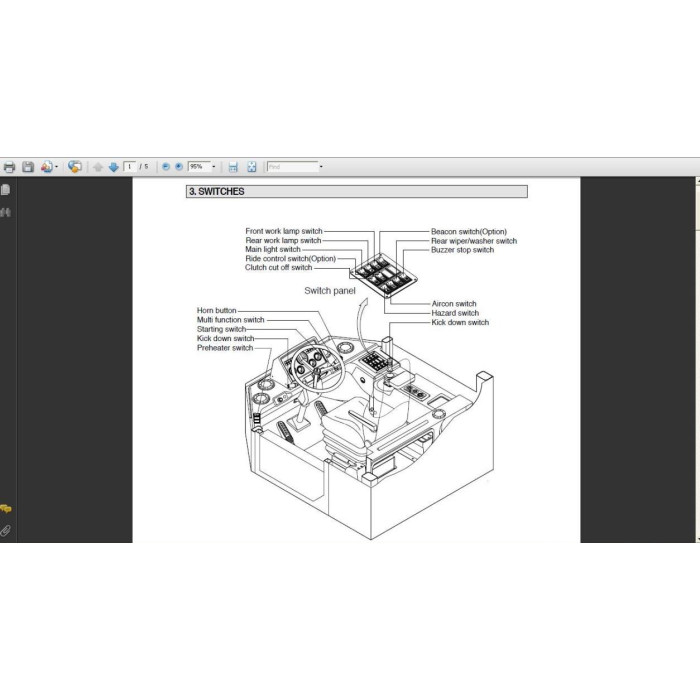The height and width of the screenshot is (700, 700).
Task: Go to previous page with up arrow
Action: [x=98, y=167]
